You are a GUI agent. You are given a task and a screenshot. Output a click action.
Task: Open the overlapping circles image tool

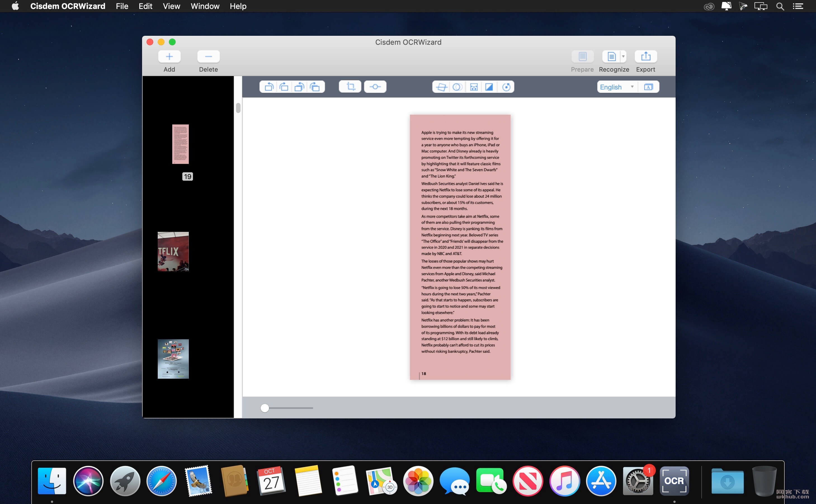(x=457, y=87)
